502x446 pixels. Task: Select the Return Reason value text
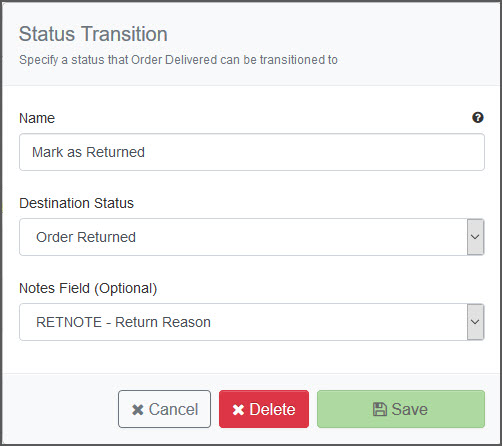pyautogui.click(x=163, y=322)
